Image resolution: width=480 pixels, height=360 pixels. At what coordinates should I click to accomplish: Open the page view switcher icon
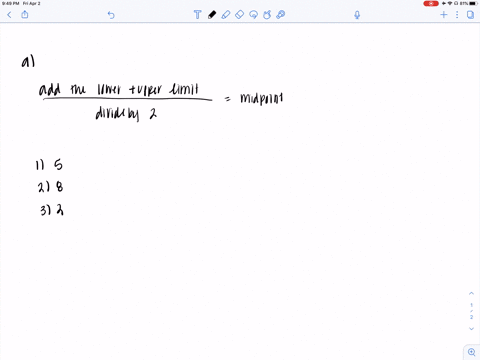click(x=470, y=15)
